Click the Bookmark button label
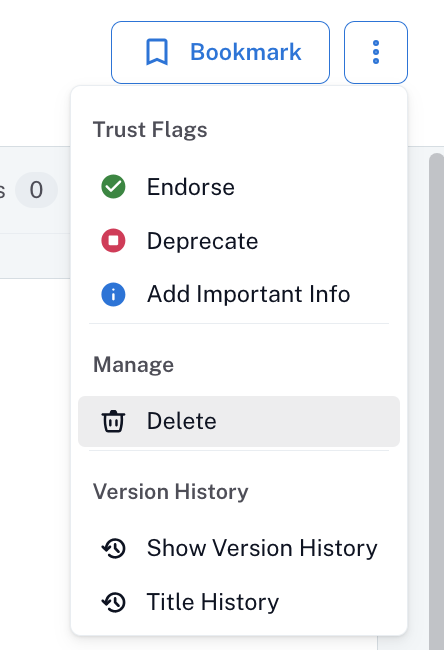The image size is (444, 650). 245,52
